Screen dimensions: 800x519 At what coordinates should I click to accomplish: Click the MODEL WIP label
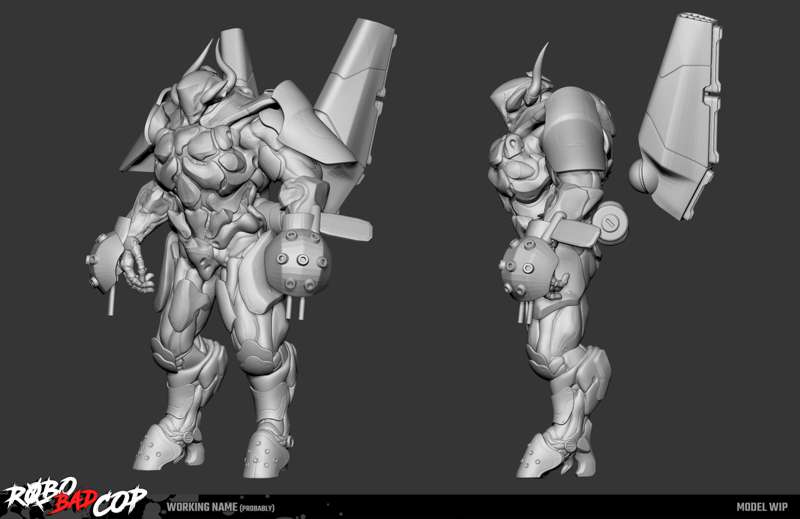pyautogui.click(x=762, y=507)
